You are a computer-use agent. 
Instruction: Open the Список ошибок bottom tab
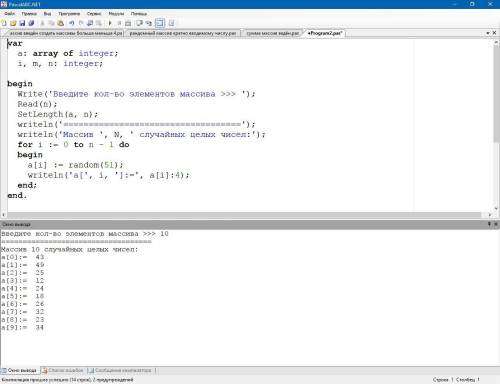point(63,370)
